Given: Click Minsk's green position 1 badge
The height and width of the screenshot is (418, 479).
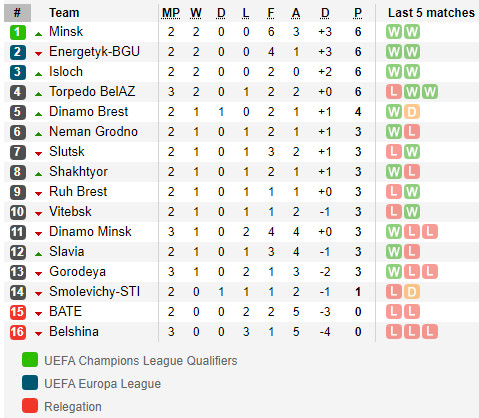Looking at the screenshot, I should click(17, 32).
